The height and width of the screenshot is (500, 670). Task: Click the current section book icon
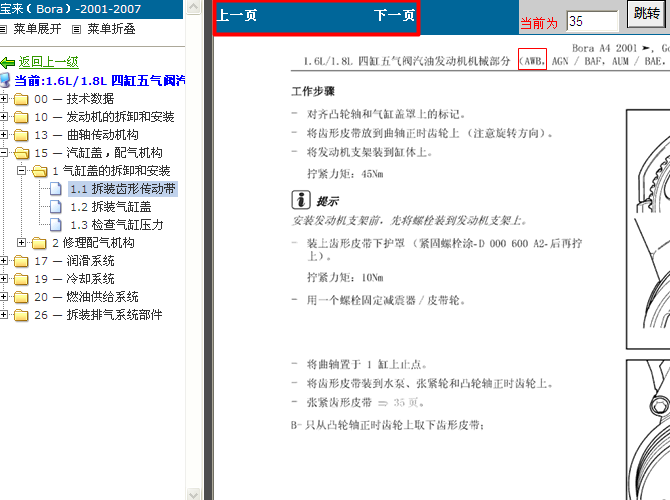[x=5, y=80]
